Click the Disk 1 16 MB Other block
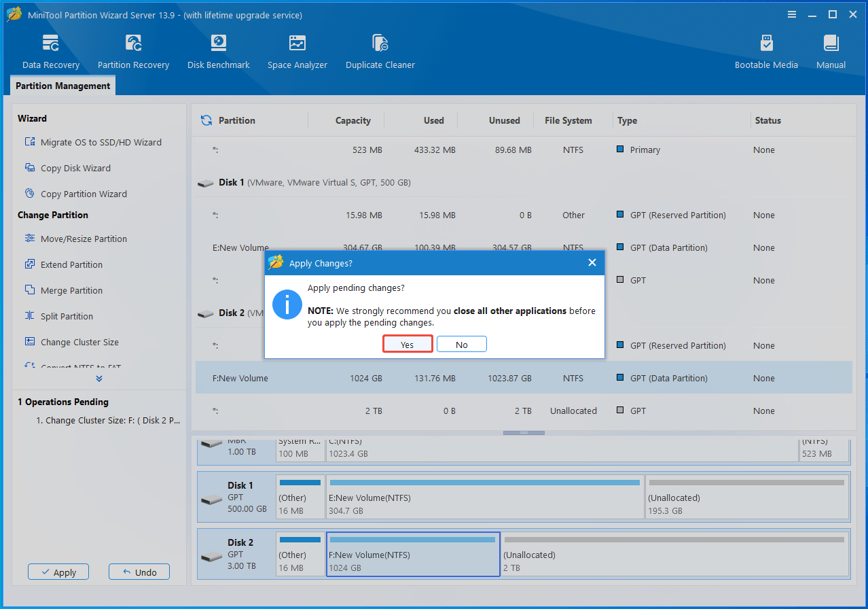Screen dimensions: 868x609 [300, 497]
